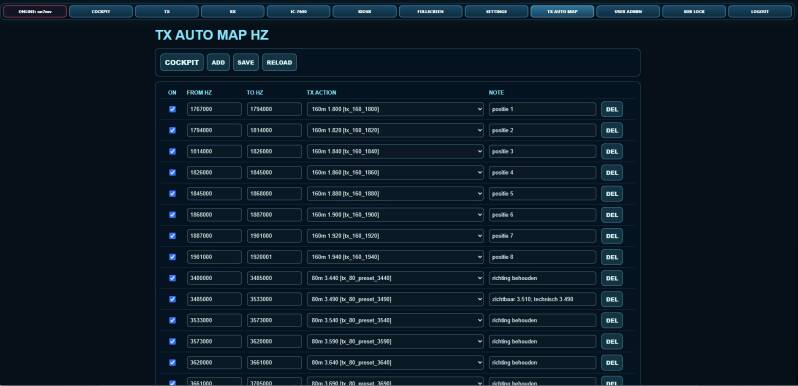Image resolution: width=798 pixels, height=386 pixels.
Task: Disable the positie 1 row checkbox
Action: click(x=173, y=109)
